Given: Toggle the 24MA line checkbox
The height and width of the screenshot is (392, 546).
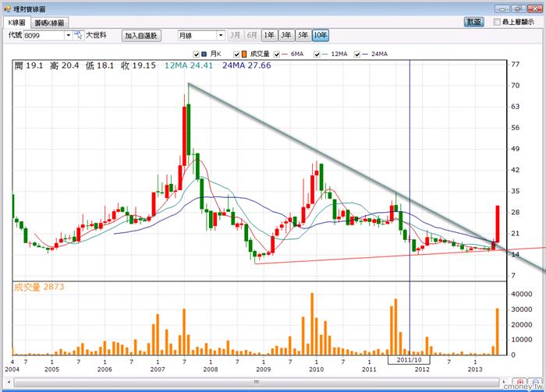Looking at the screenshot, I should coord(357,55).
